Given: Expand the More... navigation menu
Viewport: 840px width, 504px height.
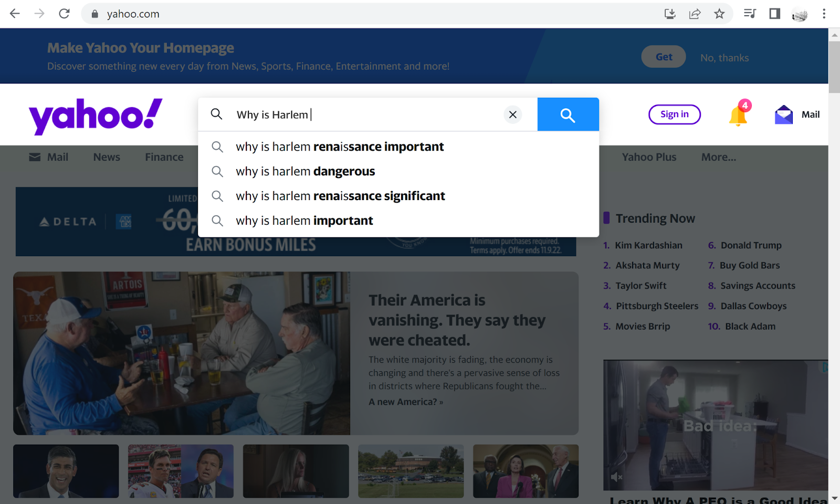Looking at the screenshot, I should (x=719, y=157).
